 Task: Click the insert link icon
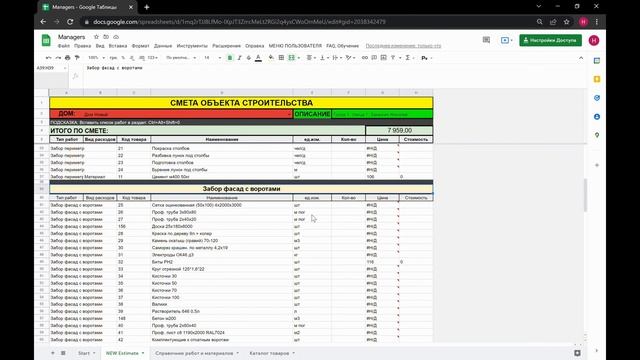(364, 58)
